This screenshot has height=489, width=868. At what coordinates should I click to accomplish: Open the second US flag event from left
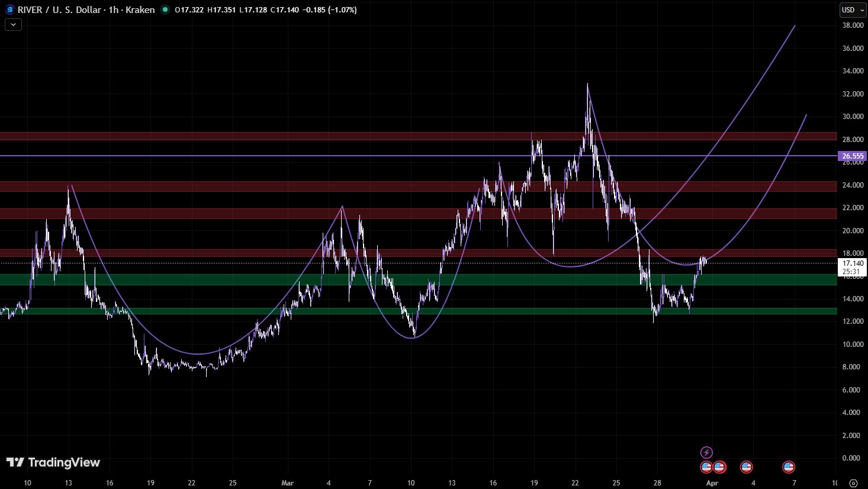click(x=719, y=467)
